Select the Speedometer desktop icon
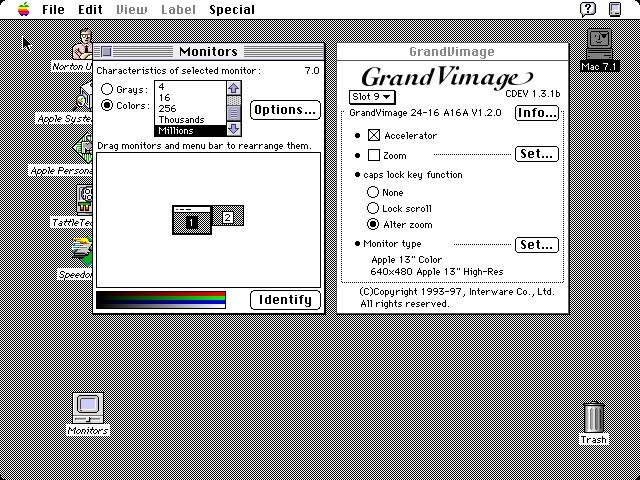This screenshot has height=480, width=640. (x=82, y=252)
